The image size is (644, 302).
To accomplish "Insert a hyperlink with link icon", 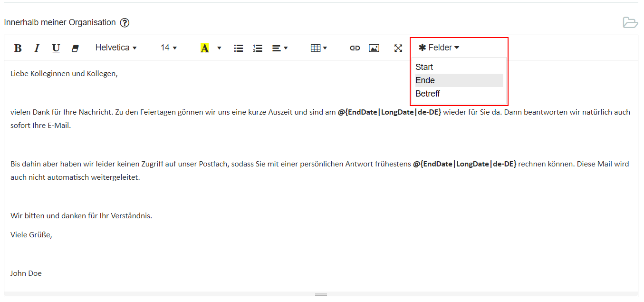I will [x=355, y=48].
